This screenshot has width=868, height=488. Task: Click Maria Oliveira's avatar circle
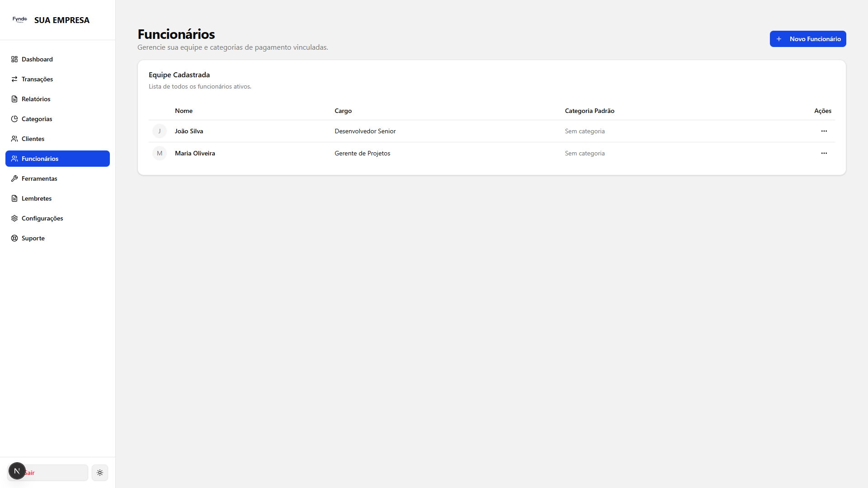160,153
